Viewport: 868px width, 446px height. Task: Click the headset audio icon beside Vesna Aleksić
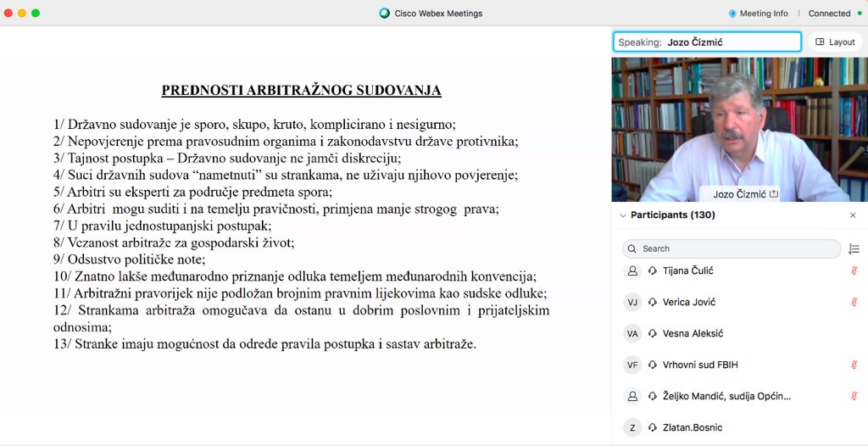pyautogui.click(x=653, y=333)
